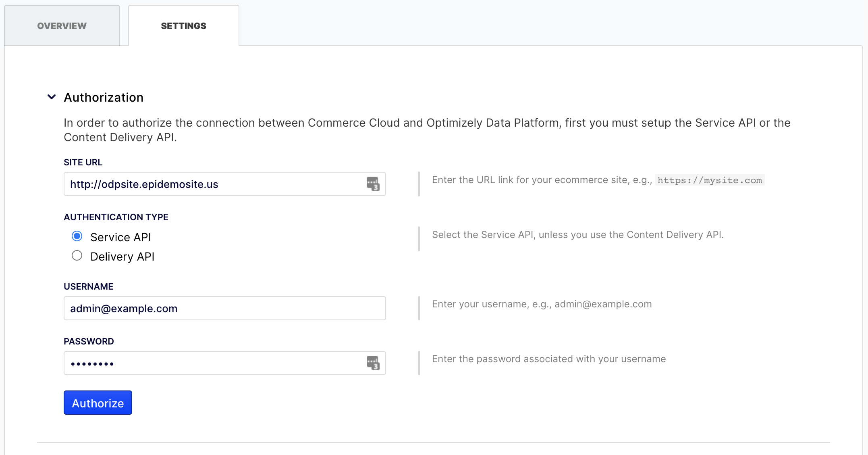Click into the Username input field
The height and width of the screenshot is (455, 868).
(x=224, y=309)
